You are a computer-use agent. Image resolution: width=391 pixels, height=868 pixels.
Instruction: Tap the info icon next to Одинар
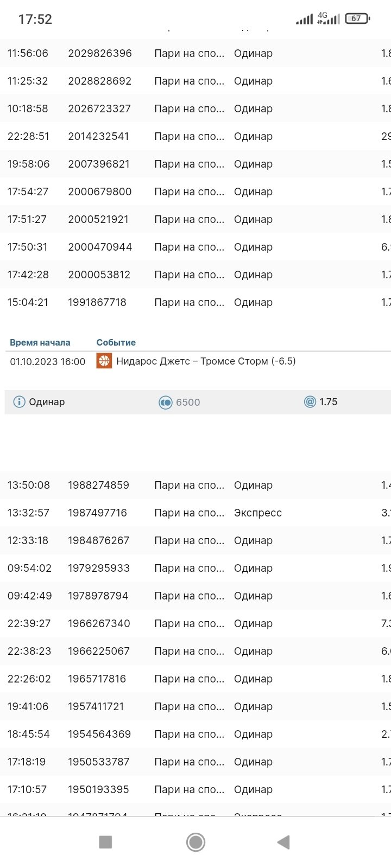click(19, 402)
